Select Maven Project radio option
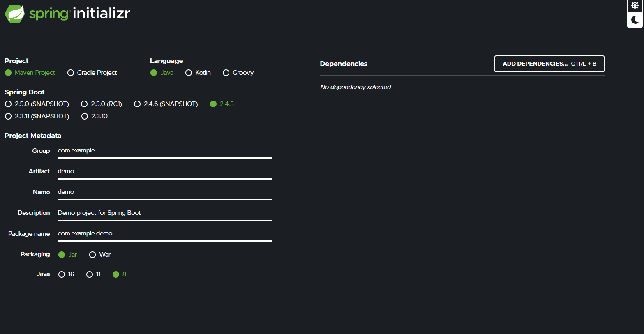The height and width of the screenshot is (334, 644). click(30, 73)
